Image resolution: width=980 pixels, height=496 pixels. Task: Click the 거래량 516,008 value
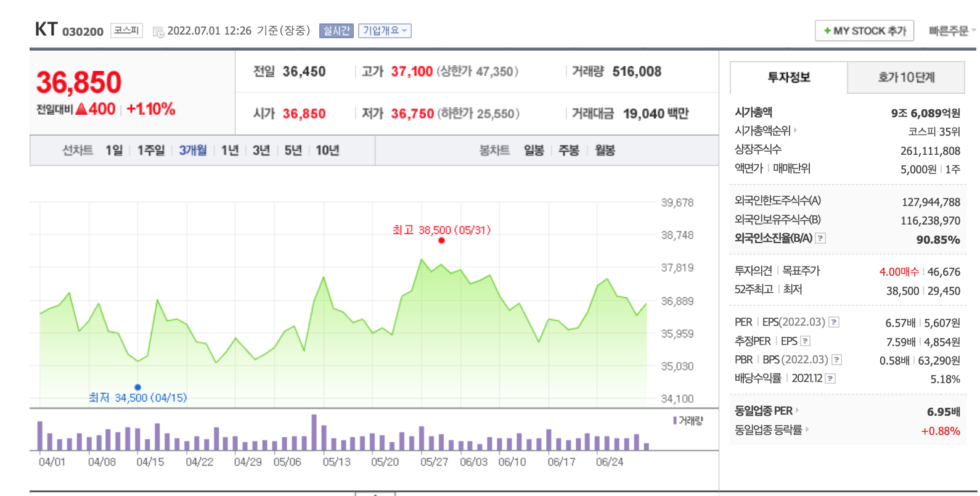637,72
